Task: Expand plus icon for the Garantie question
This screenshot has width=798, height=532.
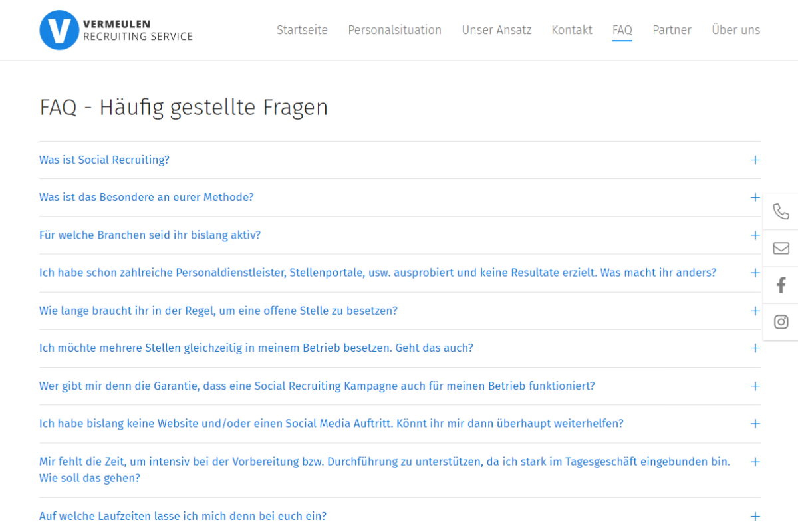Action: click(755, 386)
